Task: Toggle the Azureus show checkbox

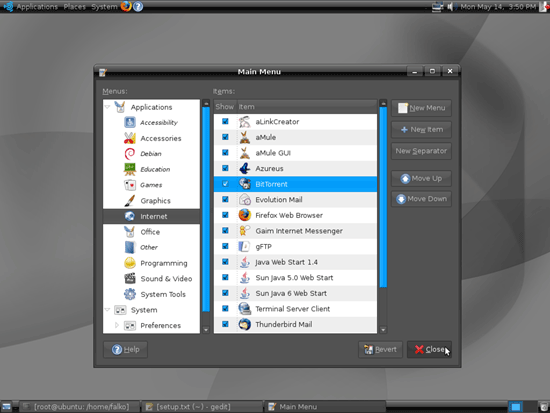Action: (x=225, y=168)
